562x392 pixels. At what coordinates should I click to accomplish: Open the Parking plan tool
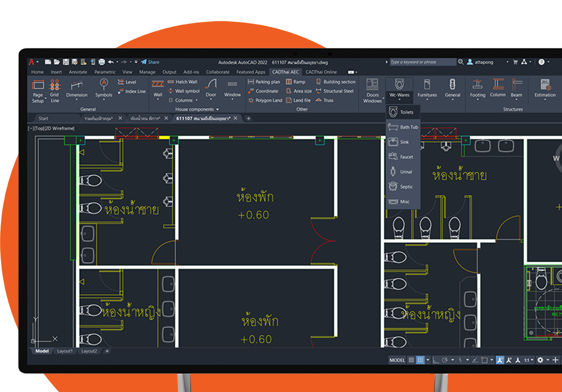(264, 82)
